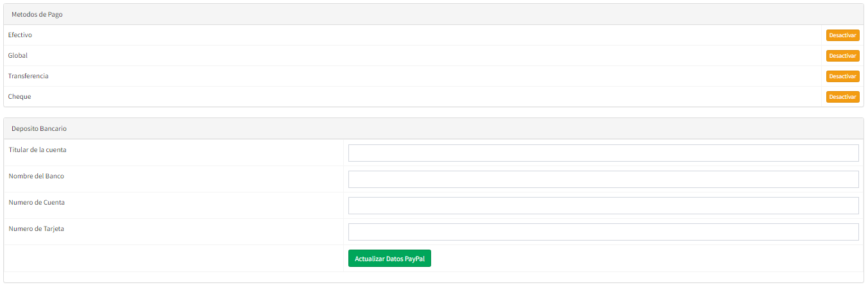
Task: Select the Global method name
Action: tap(18, 56)
